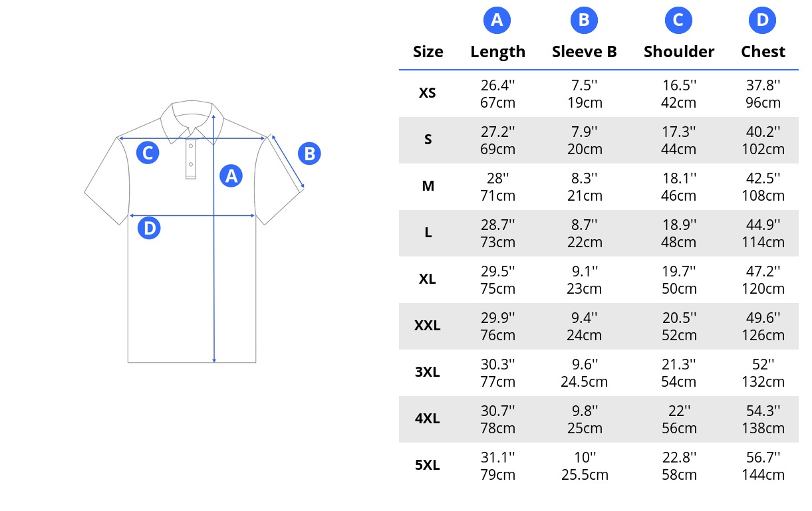Click the blue C badge above Shoulder
812x511 pixels.
pos(678,21)
